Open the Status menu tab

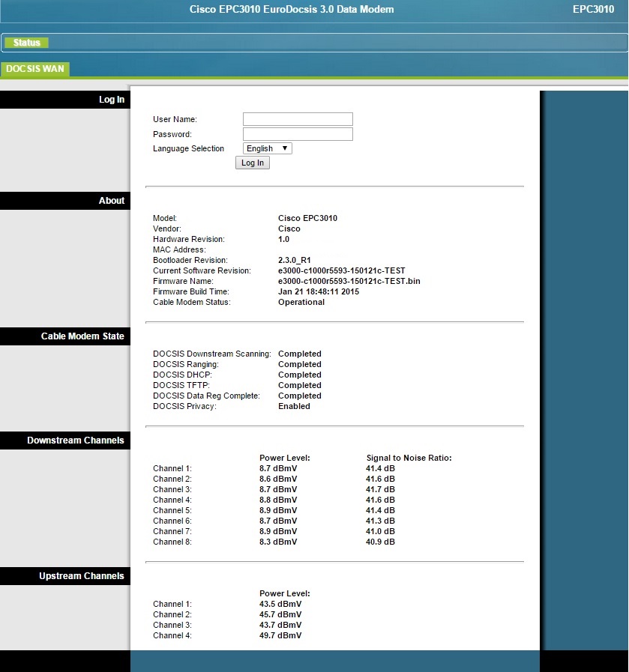[x=26, y=43]
